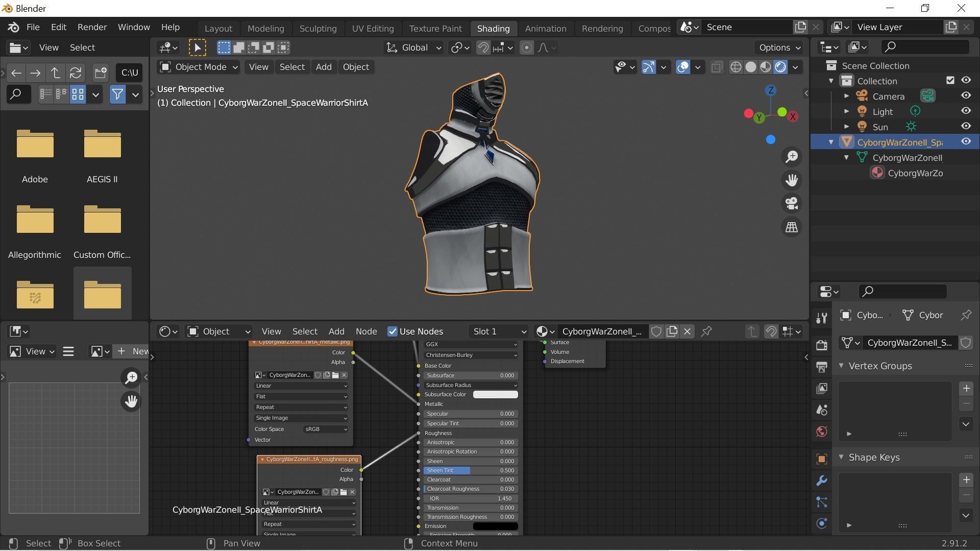Open the Physics properties tab icon
Image resolution: width=980 pixels, height=551 pixels.
pyautogui.click(x=821, y=523)
